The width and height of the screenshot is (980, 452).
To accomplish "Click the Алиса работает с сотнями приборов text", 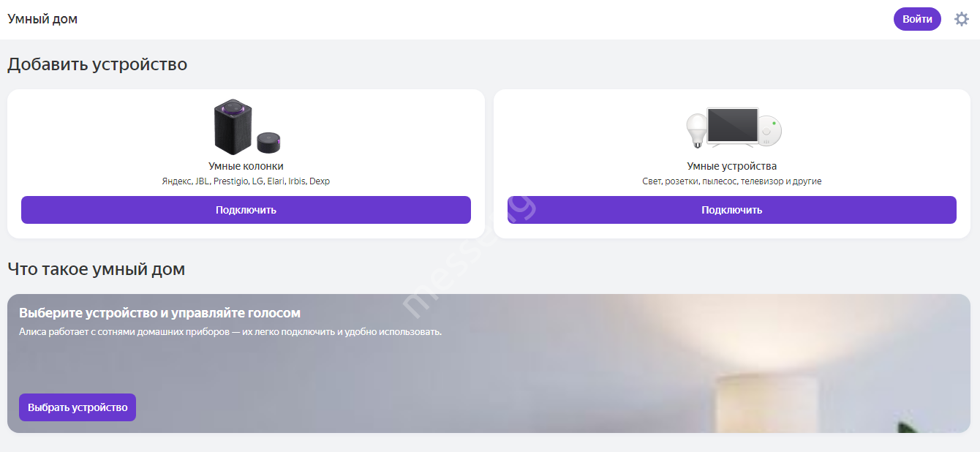I will coord(230,332).
